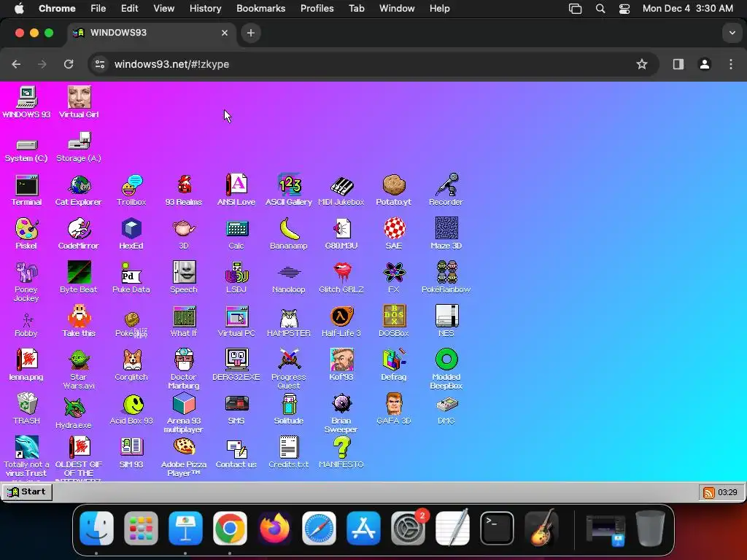Open CodeMirror icon
Image resolution: width=747 pixels, height=560 pixels.
pyautogui.click(x=79, y=234)
